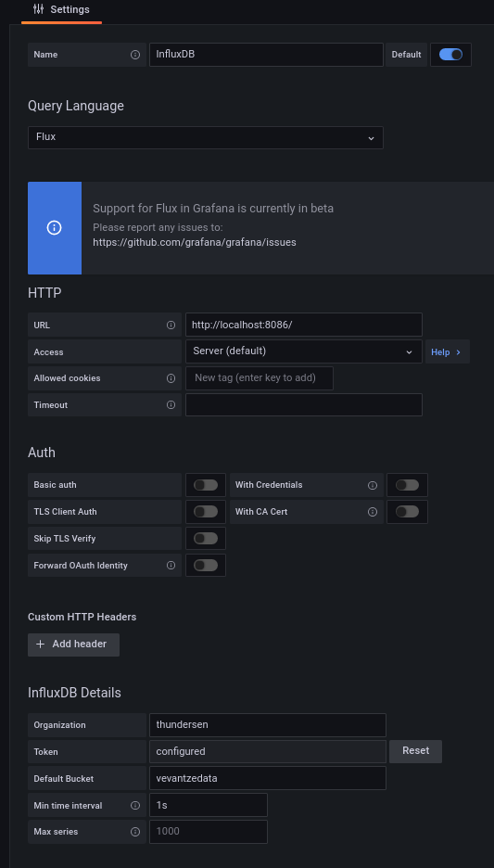Click the info icon next to URL
This screenshot has width=494, height=868.
(171, 325)
